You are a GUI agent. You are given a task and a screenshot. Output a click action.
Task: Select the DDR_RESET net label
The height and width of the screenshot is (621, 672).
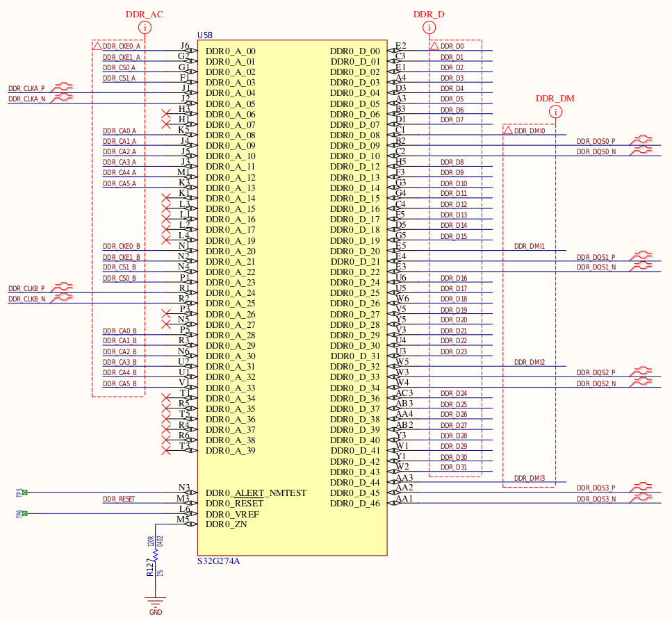click(119, 499)
